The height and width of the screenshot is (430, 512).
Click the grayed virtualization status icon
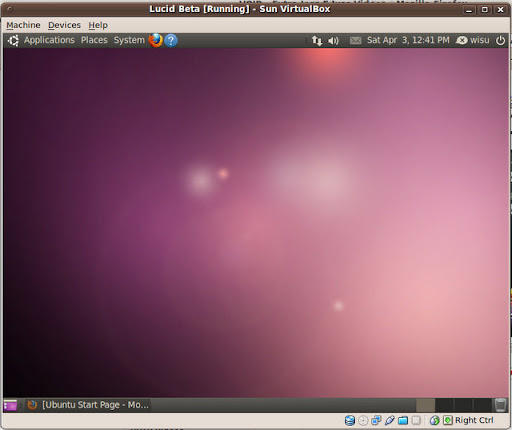coord(416,421)
